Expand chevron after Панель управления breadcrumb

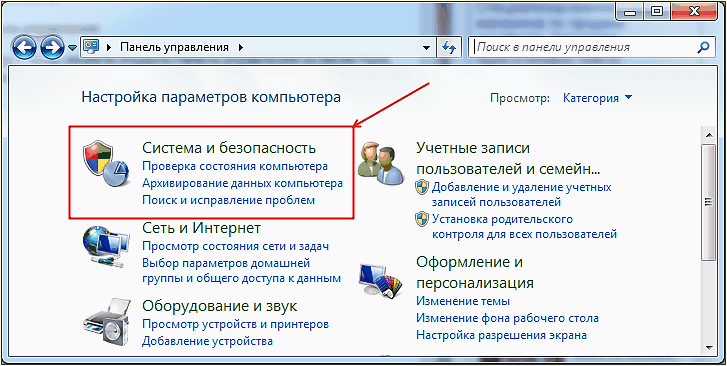coord(241,47)
